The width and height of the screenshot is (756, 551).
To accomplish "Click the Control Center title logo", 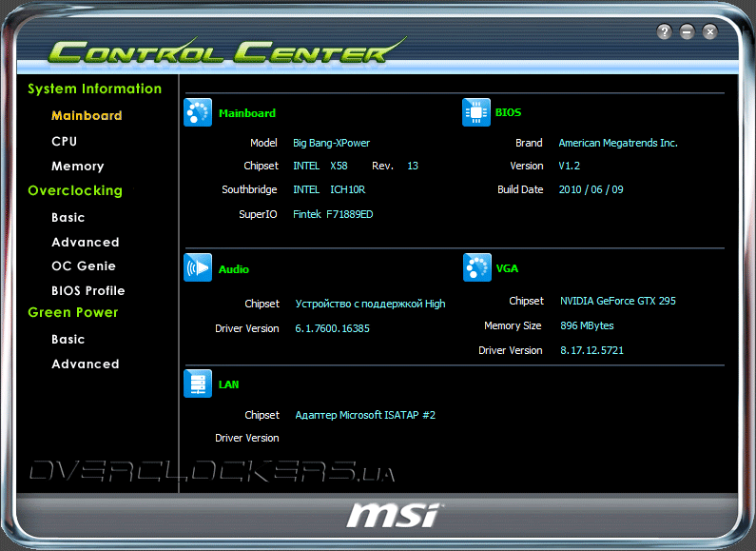I will pyautogui.click(x=226, y=50).
